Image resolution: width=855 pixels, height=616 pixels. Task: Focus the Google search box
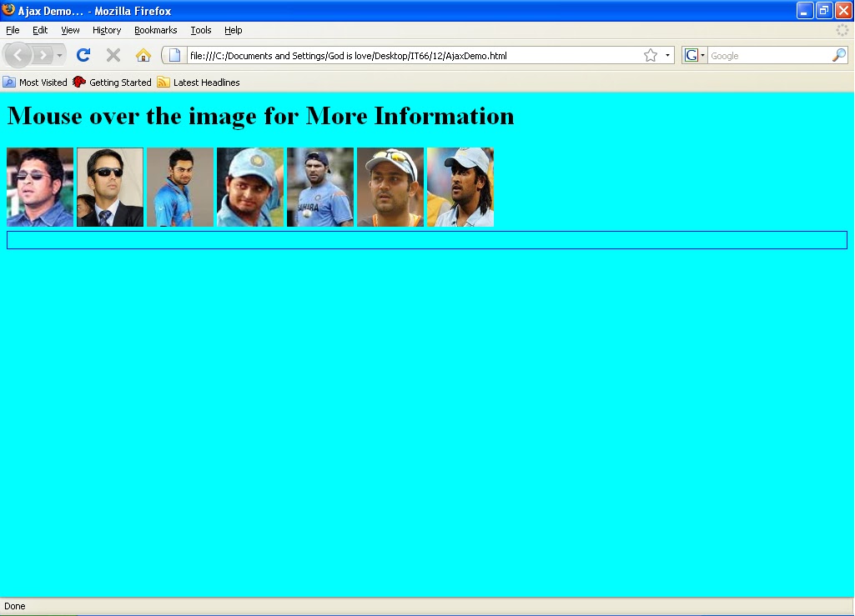pos(769,56)
